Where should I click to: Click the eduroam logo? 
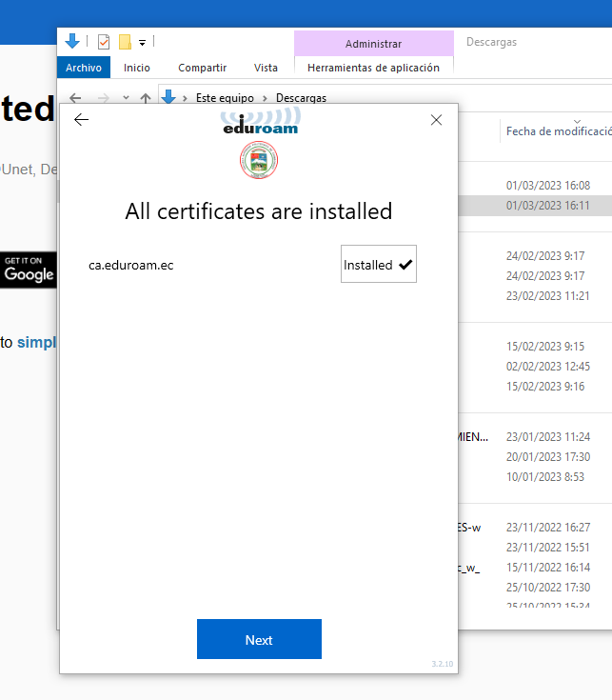click(261, 122)
